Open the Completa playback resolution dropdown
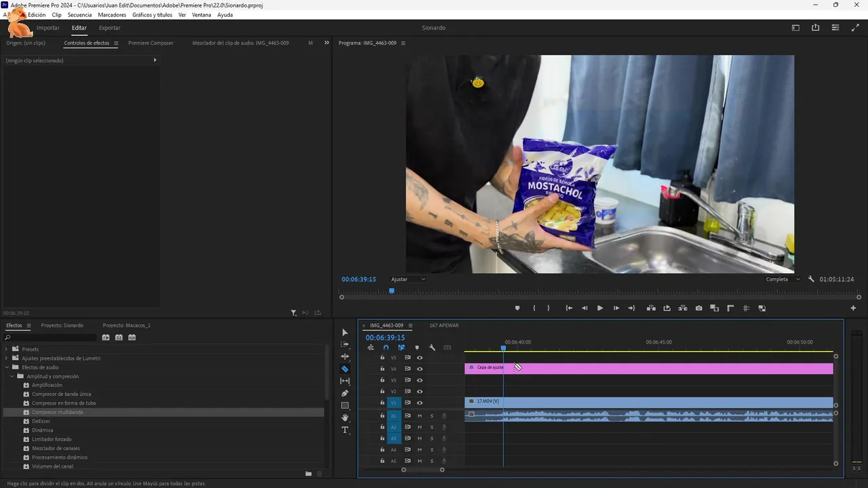The width and height of the screenshot is (868, 488). 783,279
